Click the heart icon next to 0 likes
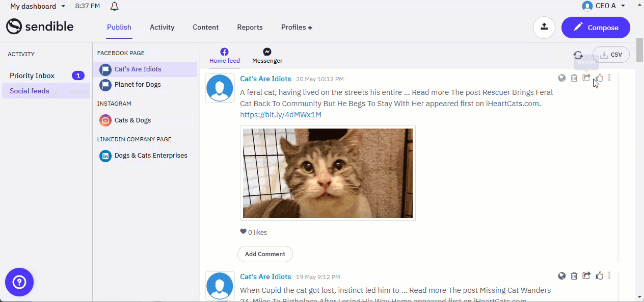This screenshot has width=644, height=302. 243,232
